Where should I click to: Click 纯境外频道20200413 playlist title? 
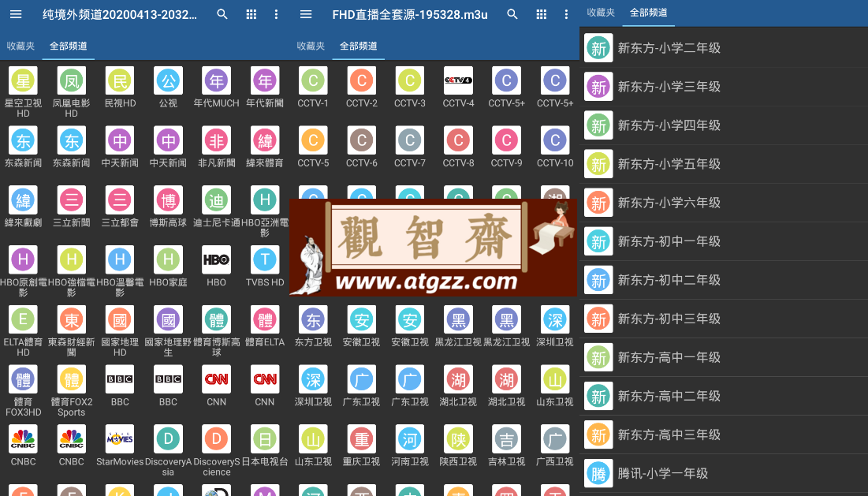(120, 15)
